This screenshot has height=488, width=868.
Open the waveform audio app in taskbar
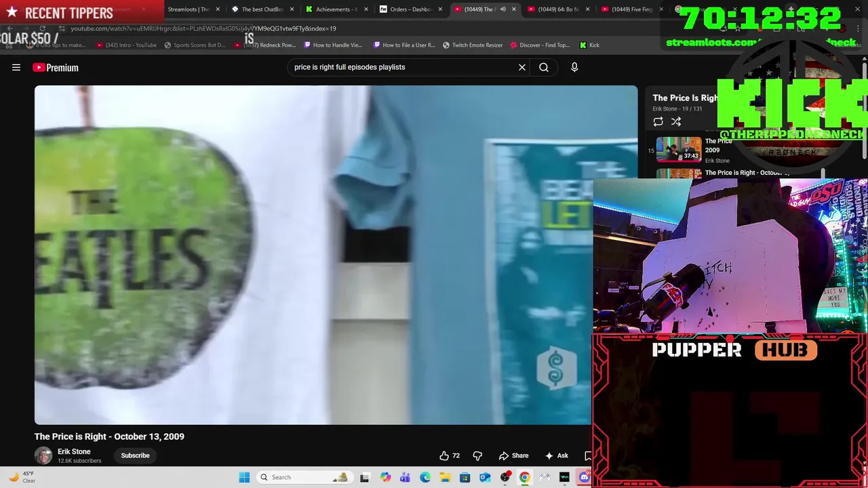coord(564,477)
